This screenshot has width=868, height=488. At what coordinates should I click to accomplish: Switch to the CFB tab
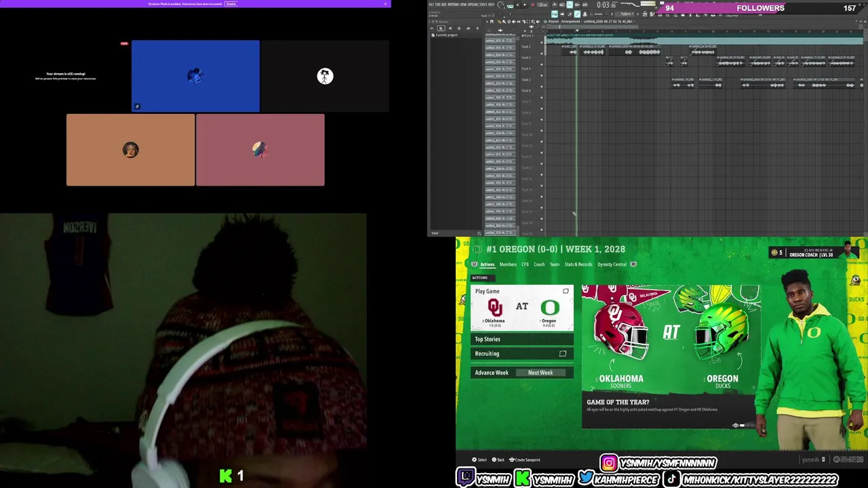point(525,264)
